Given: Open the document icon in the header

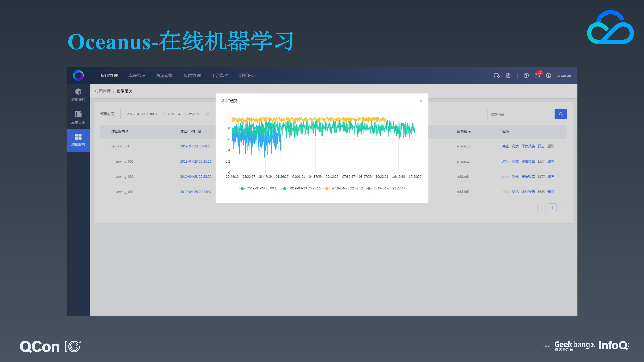Looking at the screenshot, I should [508, 75].
